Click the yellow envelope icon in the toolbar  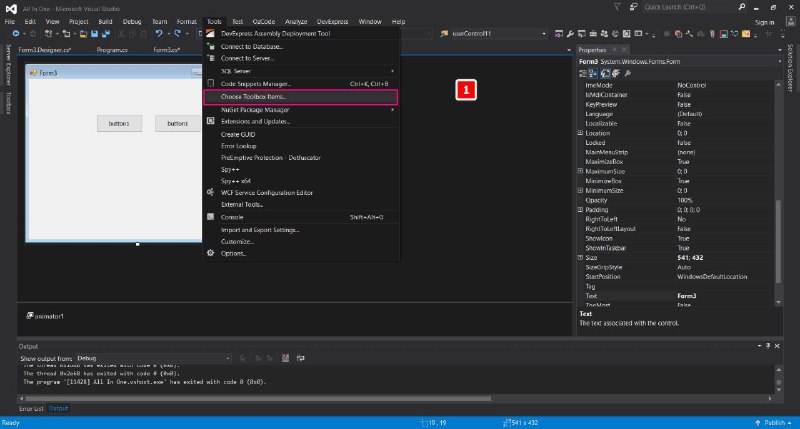click(745, 34)
